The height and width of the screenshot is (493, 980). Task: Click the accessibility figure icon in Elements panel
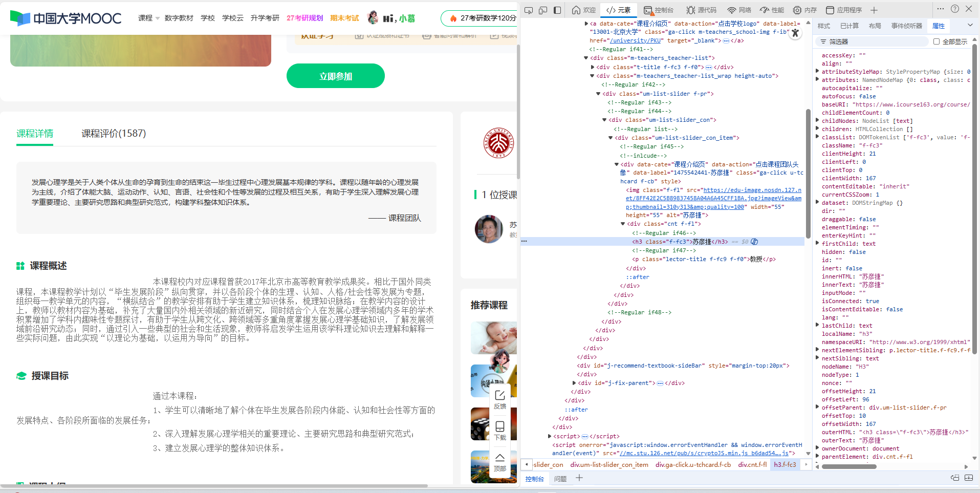pyautogui.click(x=795, y=33)
